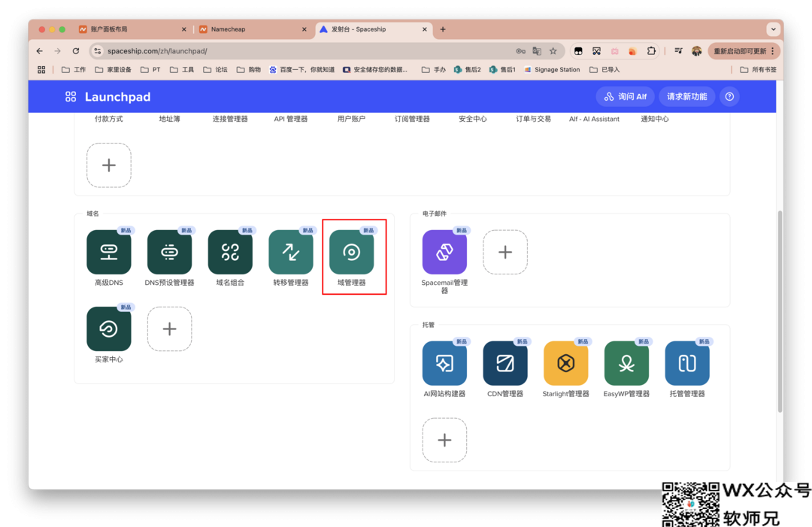Open the PT bookmarks folder
The image size is (812, 527).
(150, 70)
